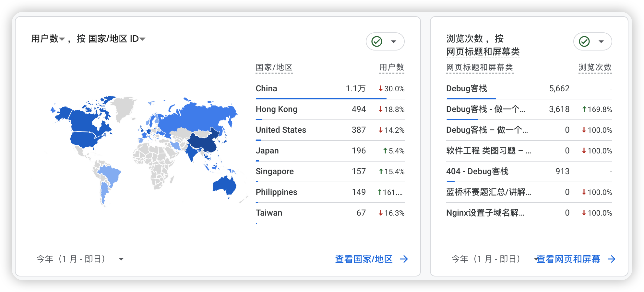Click the 网页标题和屏幕类 column header
Image resolution: width=644 pixels, height=292 pixels.
[479, 68]
